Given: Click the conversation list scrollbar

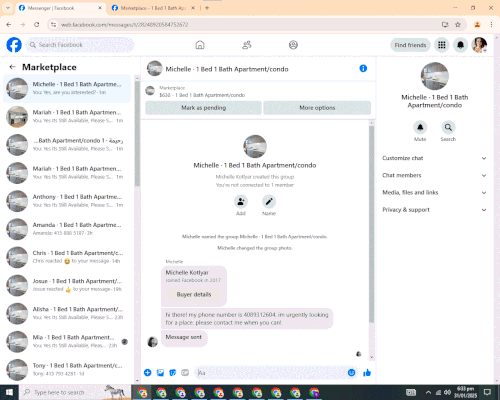Looking at the screenshot, I should 137,133.
